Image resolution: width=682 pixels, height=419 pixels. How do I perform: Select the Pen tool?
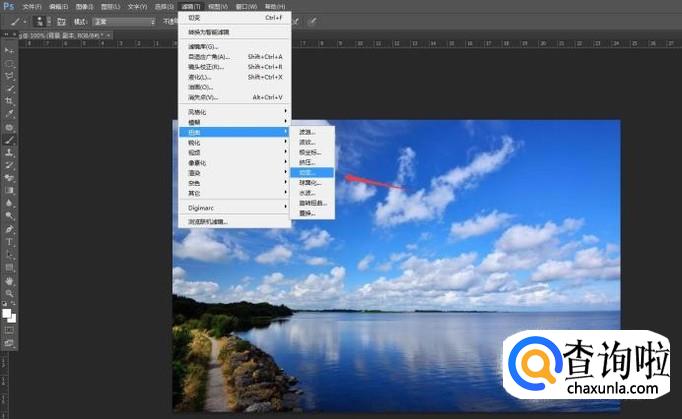pos(9,229)
